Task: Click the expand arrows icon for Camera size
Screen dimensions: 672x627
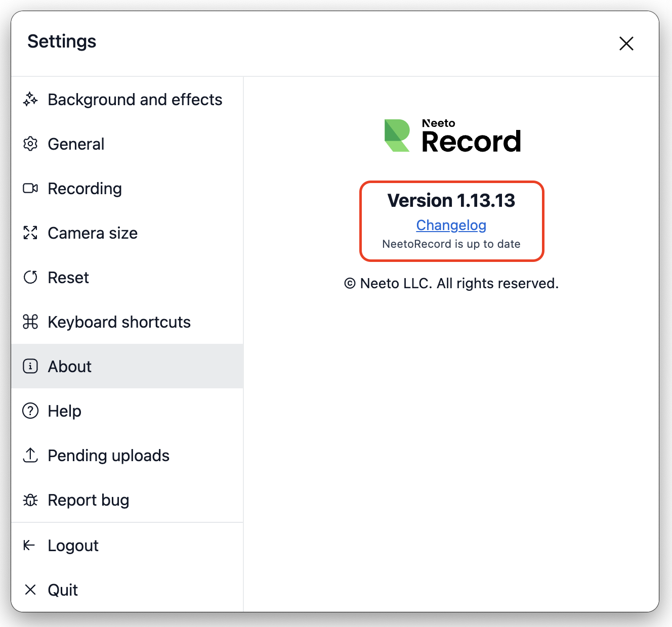Action: click(30, 233)
